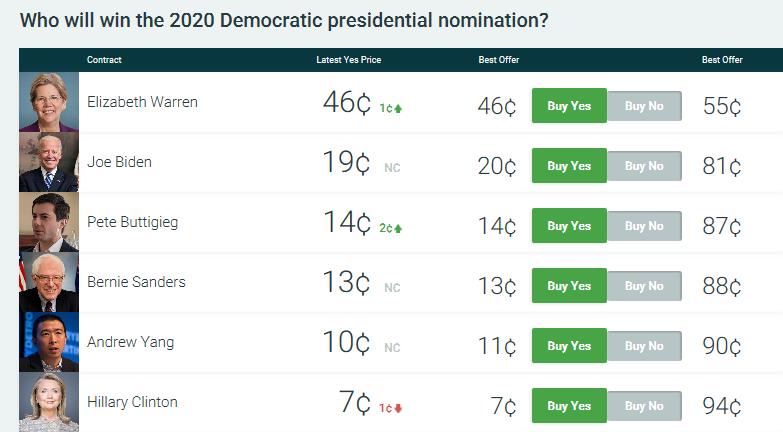Click Andrew Yang's photo thumbnail
Screen dimensions: 783x432
tap(48, 342)
